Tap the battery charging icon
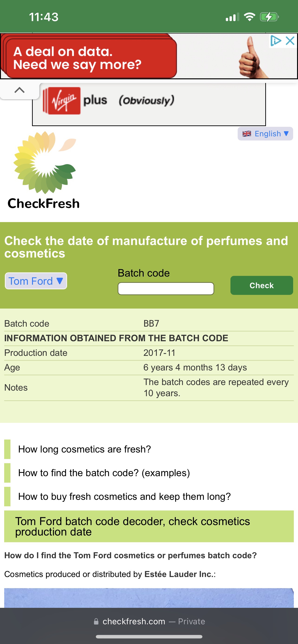 click(x=269, y=17)
